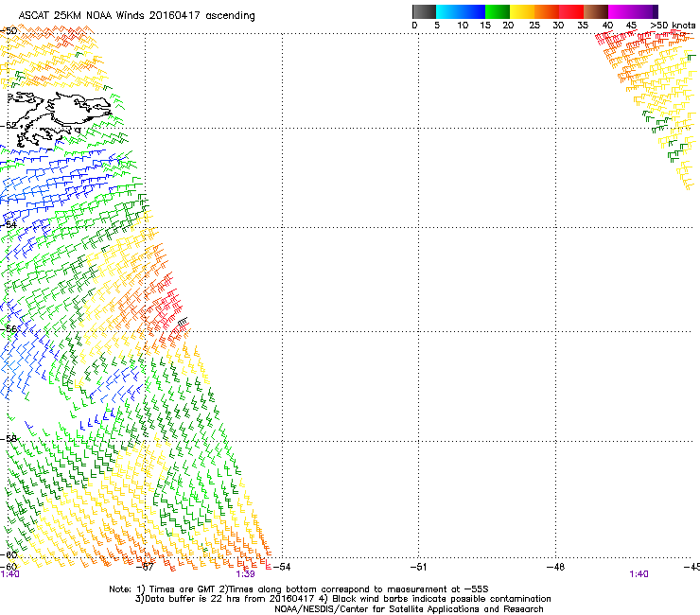
Task: Click the black contaminated wind barbs
Action: click(183, 322)
